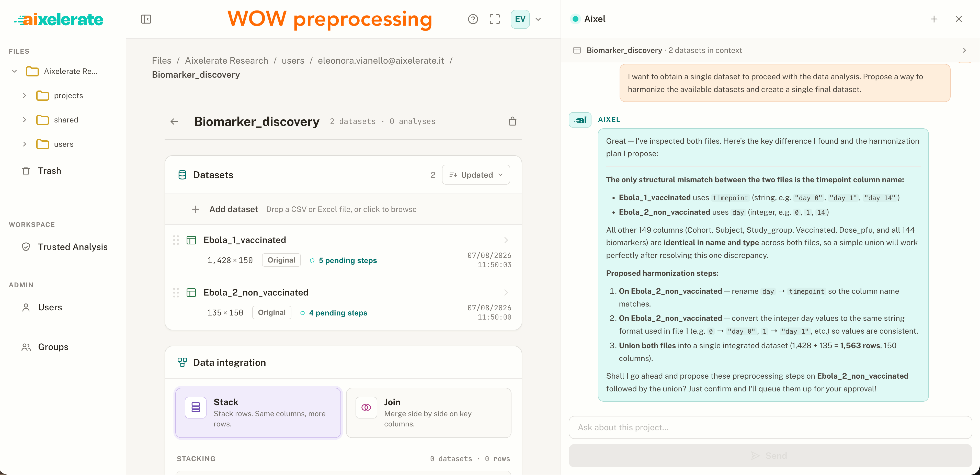Click the EV user avatar
The width and height of the screenshot is (980, 475).
point(520,19)
